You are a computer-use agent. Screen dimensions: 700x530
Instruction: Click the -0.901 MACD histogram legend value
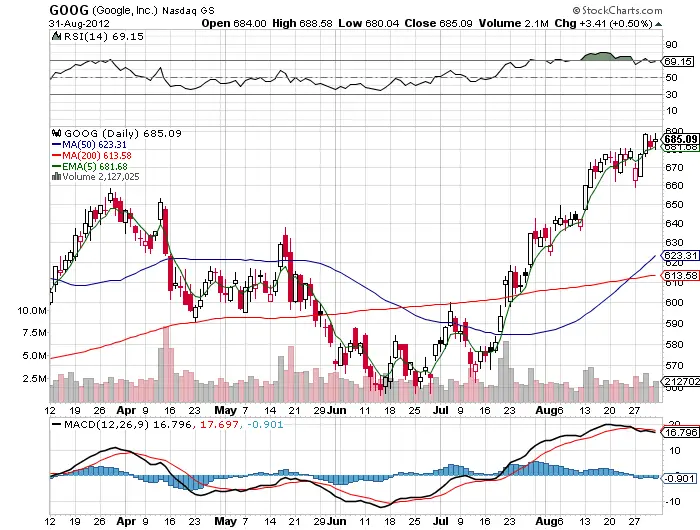tap(264, 424)
